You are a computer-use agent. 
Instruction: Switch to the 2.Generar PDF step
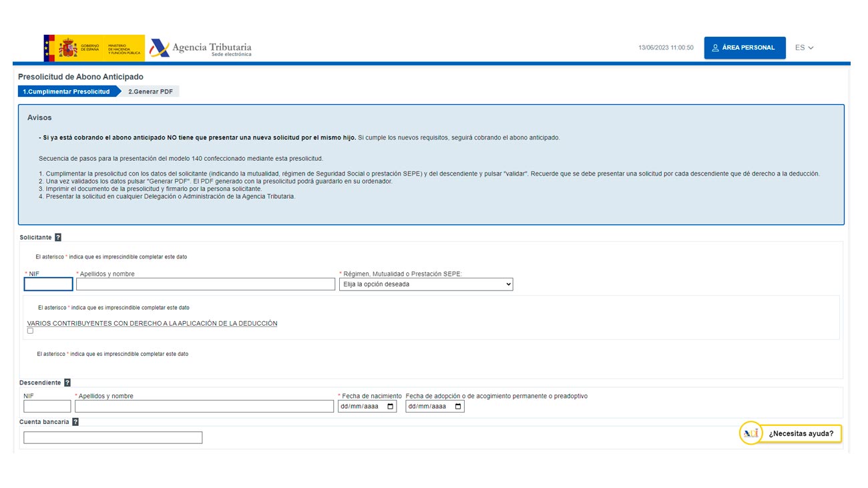coord(150,91)
